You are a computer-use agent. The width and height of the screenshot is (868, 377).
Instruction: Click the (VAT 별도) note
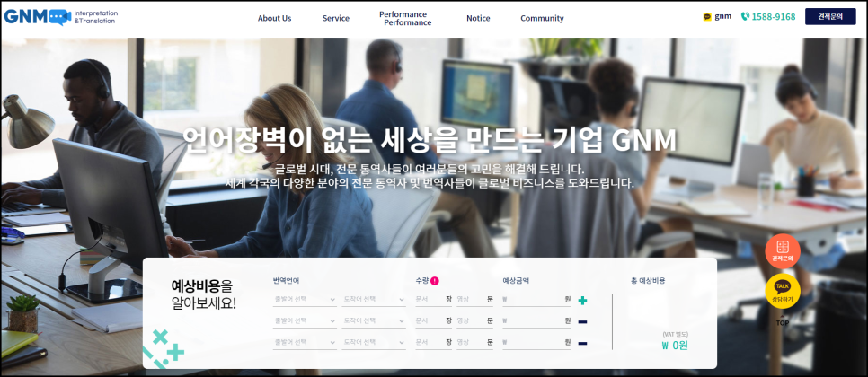[x=675, y=334]
